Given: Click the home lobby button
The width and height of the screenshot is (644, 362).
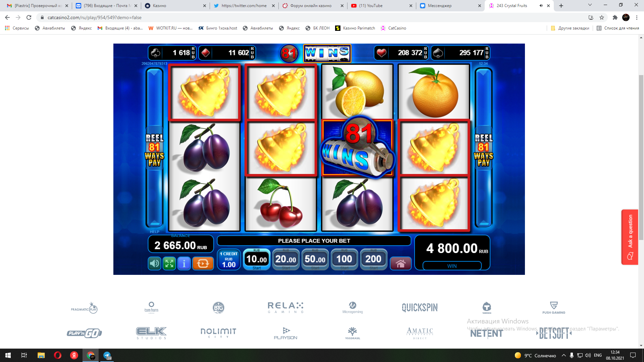Looking at the screenshot, I should pyautogui.click(x=400, y=264).
